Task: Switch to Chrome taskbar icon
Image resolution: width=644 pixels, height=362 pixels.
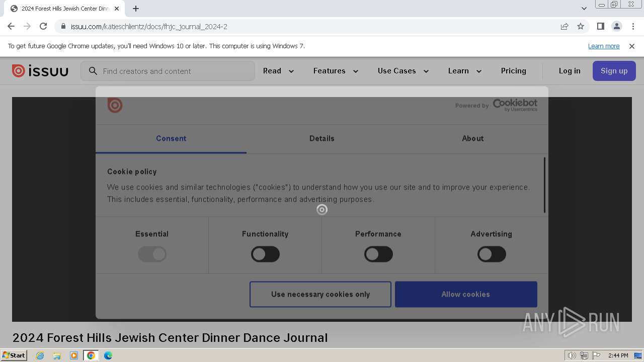Action: (91, 355)
